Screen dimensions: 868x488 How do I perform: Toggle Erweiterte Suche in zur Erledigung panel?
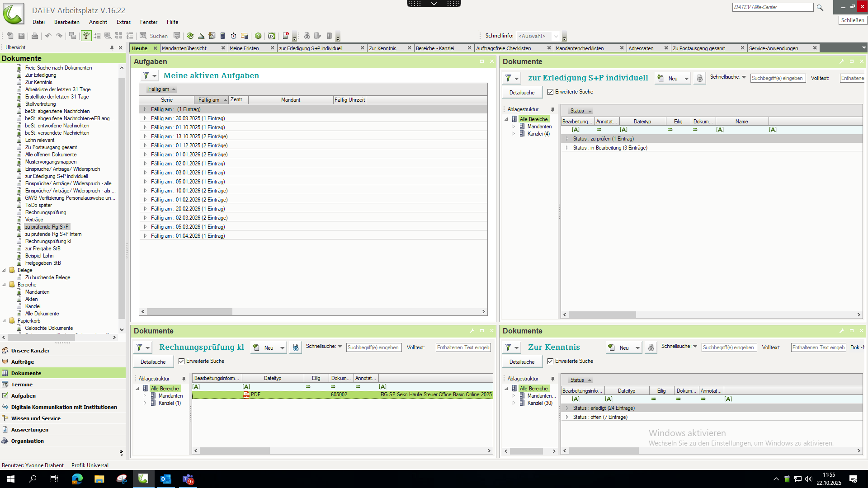[550, 92]
